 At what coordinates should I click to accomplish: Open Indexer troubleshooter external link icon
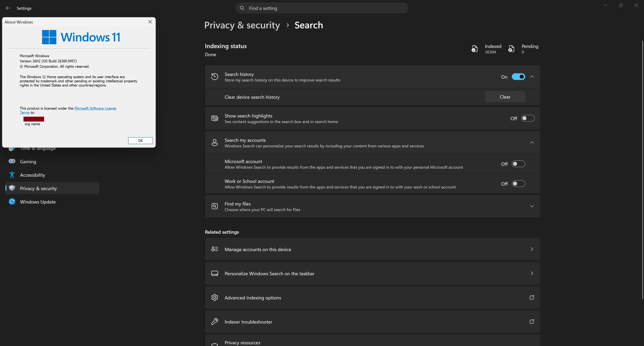click(532, 322)
